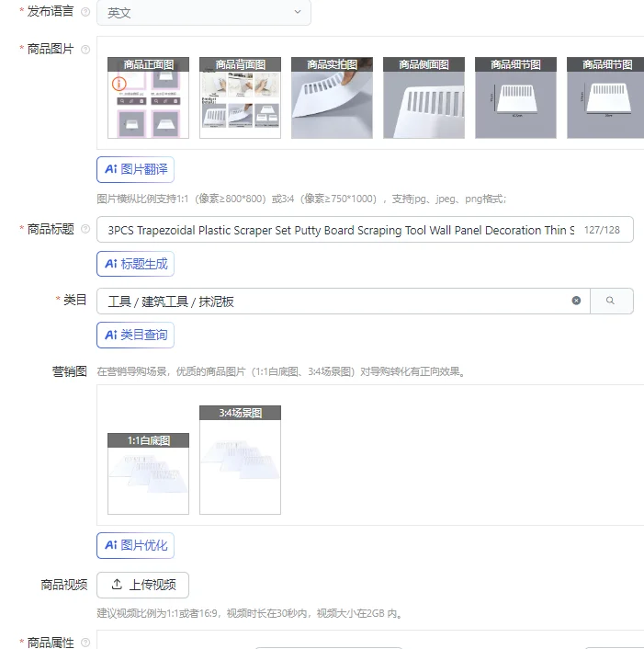The height and width of the screenshot is (649, 644).
Task: Open the 类目 category selector field
Action: click(x=344, y=301)
